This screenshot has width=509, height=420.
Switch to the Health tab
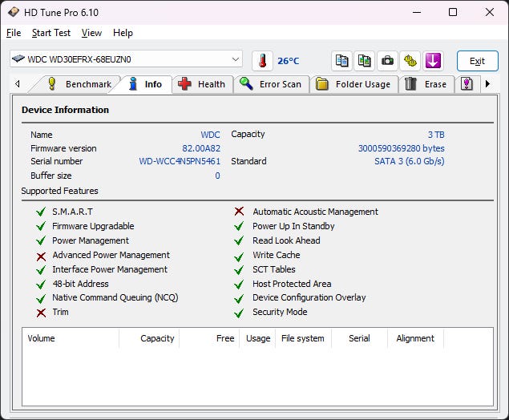point(203,84)
